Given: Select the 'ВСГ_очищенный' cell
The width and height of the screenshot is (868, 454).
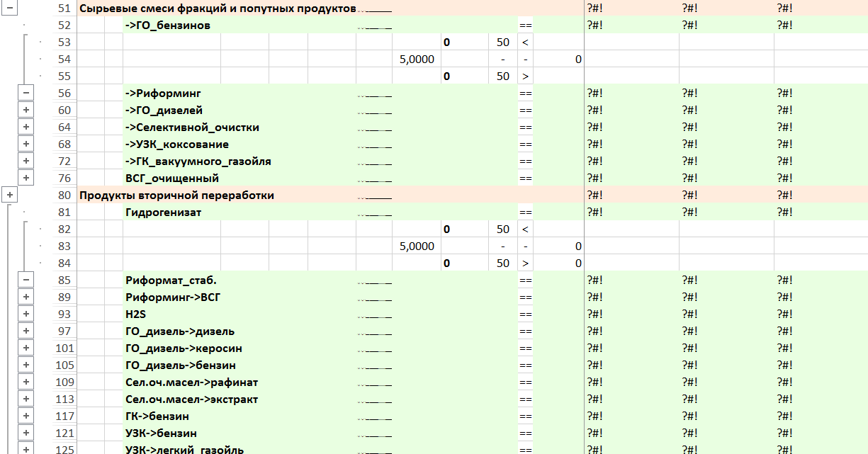Looking at the screenshot, I should 171,178.
